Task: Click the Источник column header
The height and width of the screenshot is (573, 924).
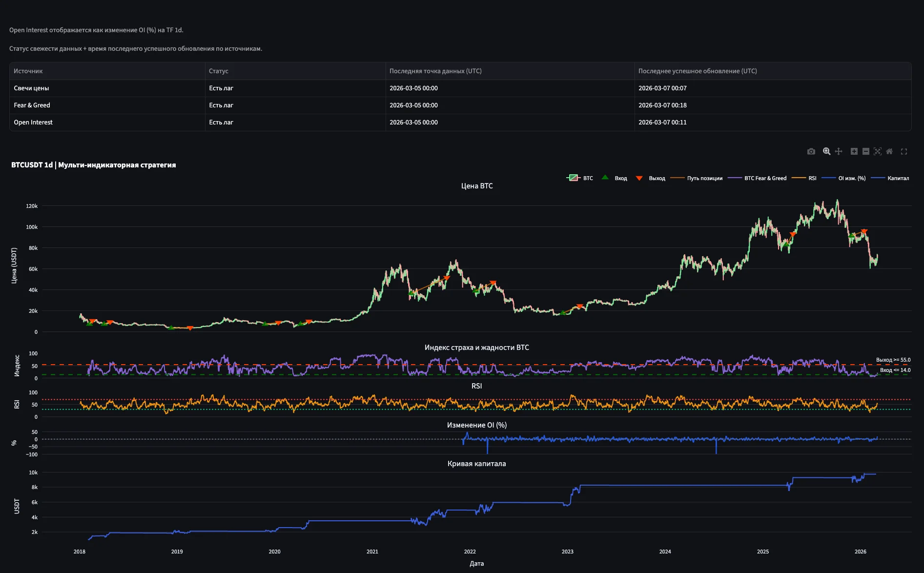Action: pyautogui.click(x=28, y=71)
